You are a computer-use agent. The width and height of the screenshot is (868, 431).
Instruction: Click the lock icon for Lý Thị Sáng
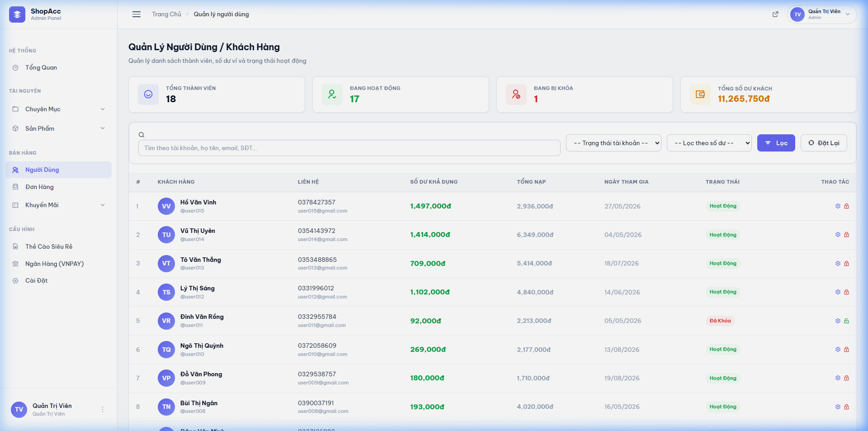(846, 292)
